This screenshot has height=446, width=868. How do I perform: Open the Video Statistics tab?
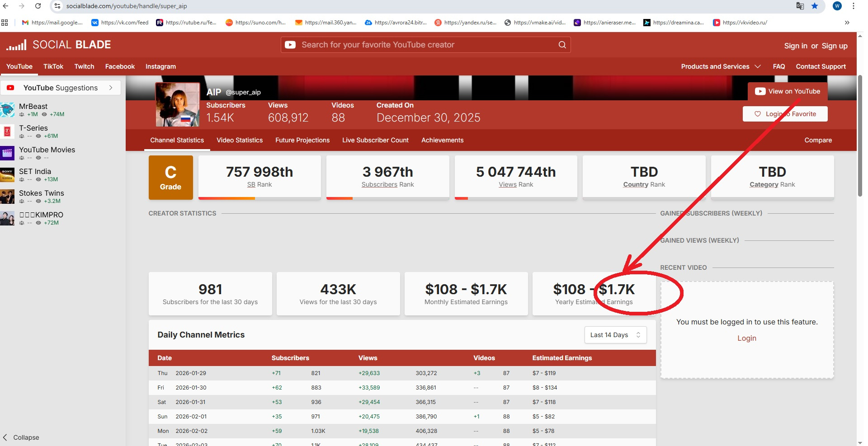click(x=240, y=140)
